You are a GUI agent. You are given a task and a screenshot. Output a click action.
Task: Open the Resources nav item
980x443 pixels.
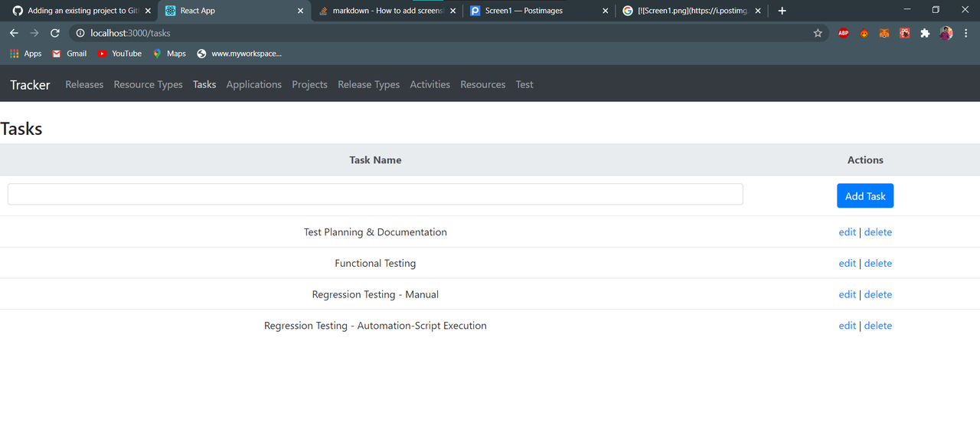coord(482,84)
